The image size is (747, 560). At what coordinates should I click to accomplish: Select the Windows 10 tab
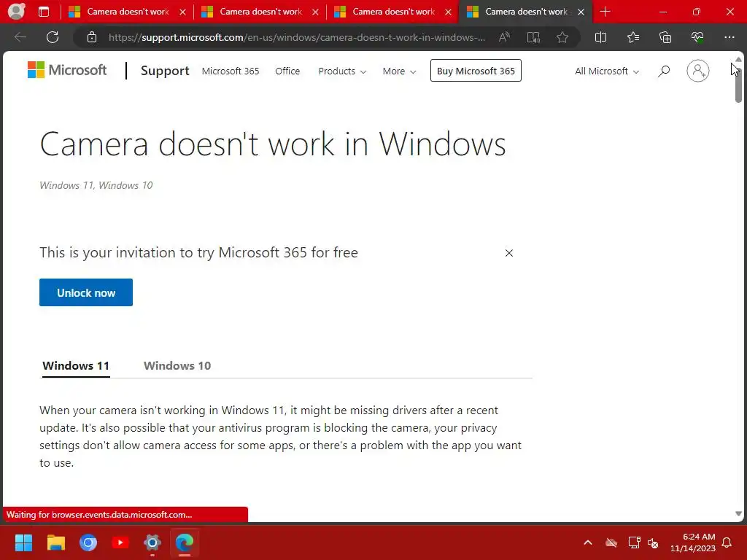(177, 366)
